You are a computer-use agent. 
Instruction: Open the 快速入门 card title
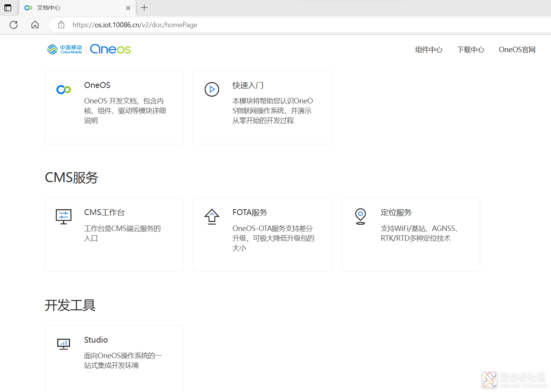248,86
